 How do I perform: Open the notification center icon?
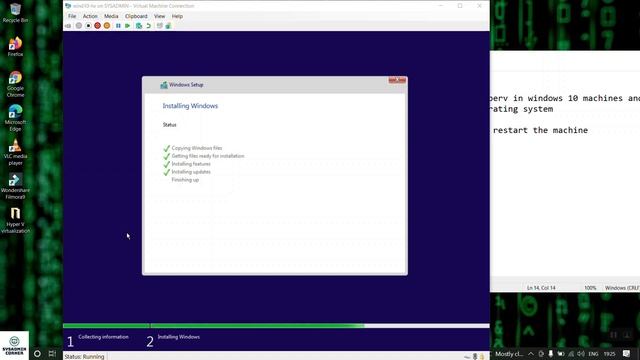pyautogui.click(x=627, y=353)
